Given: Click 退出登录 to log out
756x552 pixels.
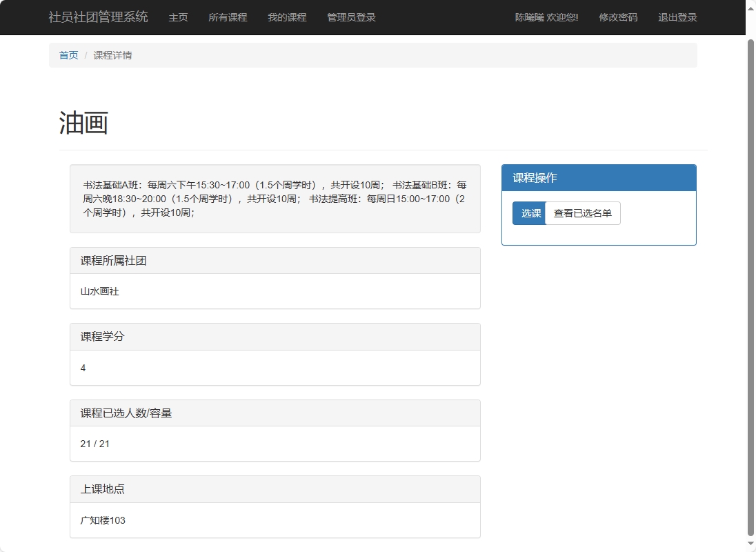Looking at the screenshot, I should pyautogui.click(x=677, y=17).
